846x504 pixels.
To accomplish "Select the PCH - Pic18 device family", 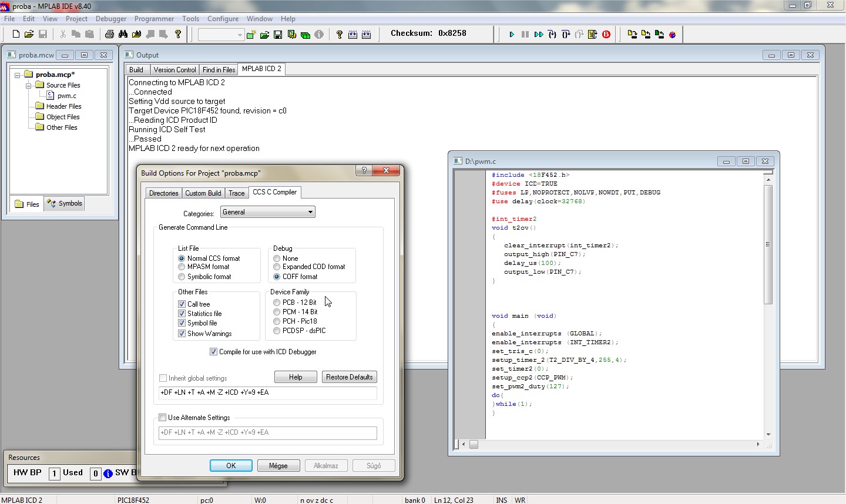I will pos(277,321).
